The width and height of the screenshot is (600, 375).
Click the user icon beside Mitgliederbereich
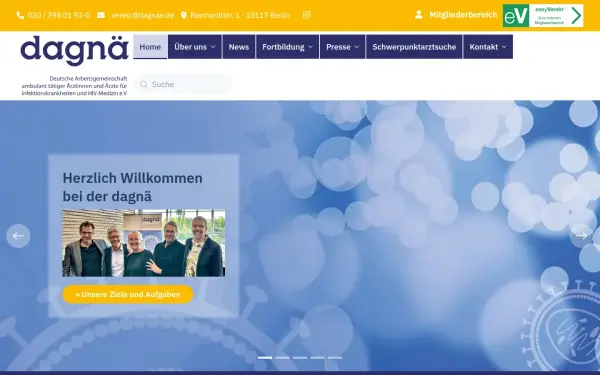tap(419, 15)
